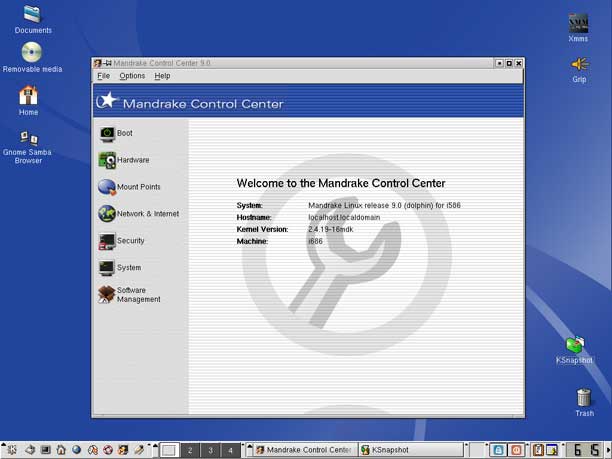Image resolution: width=612 pixels, height=459 pixels.
Task: Click the logout panel button
Action: pos(516,450)
